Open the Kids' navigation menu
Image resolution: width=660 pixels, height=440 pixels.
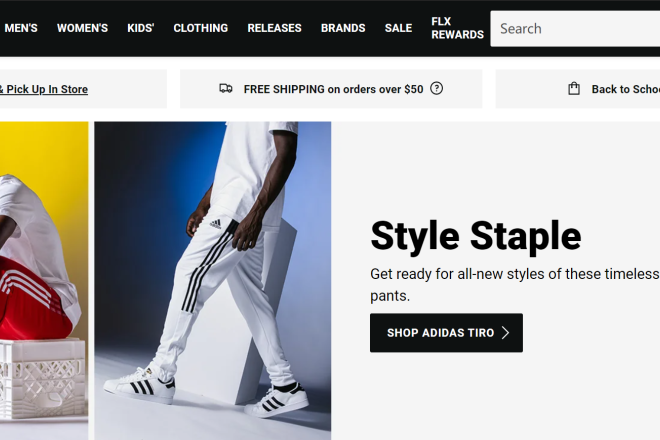(141, 28)
